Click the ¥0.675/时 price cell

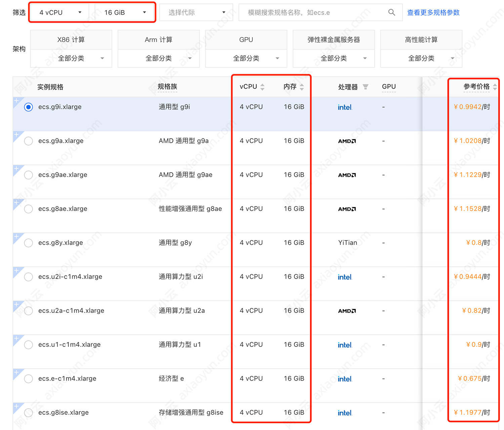coord(474,379)
